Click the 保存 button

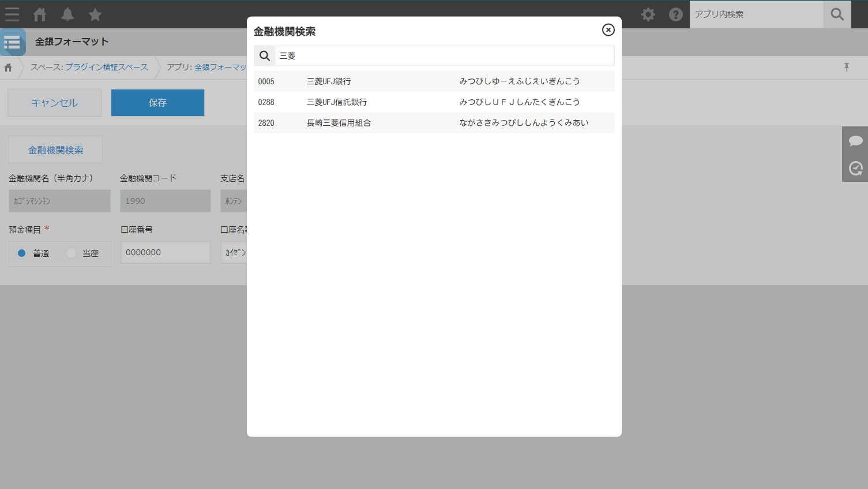[x=157, y=103]
